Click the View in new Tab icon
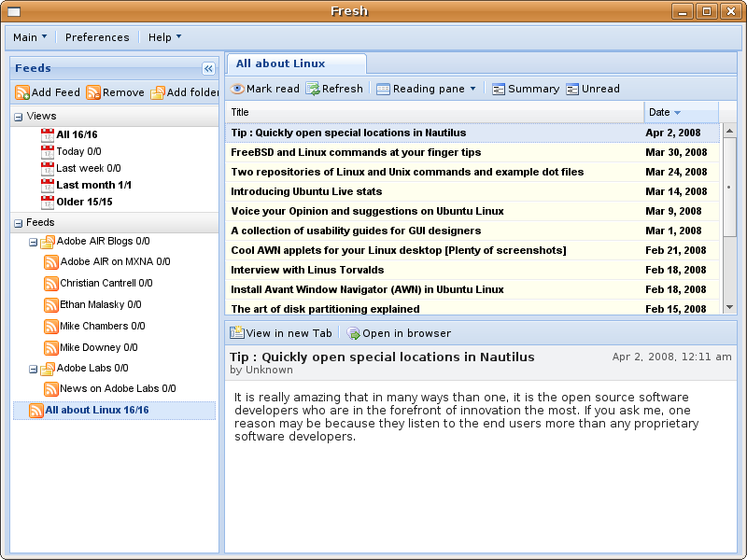Viewport: 747px width, 560px height. (x=237, y=332)
